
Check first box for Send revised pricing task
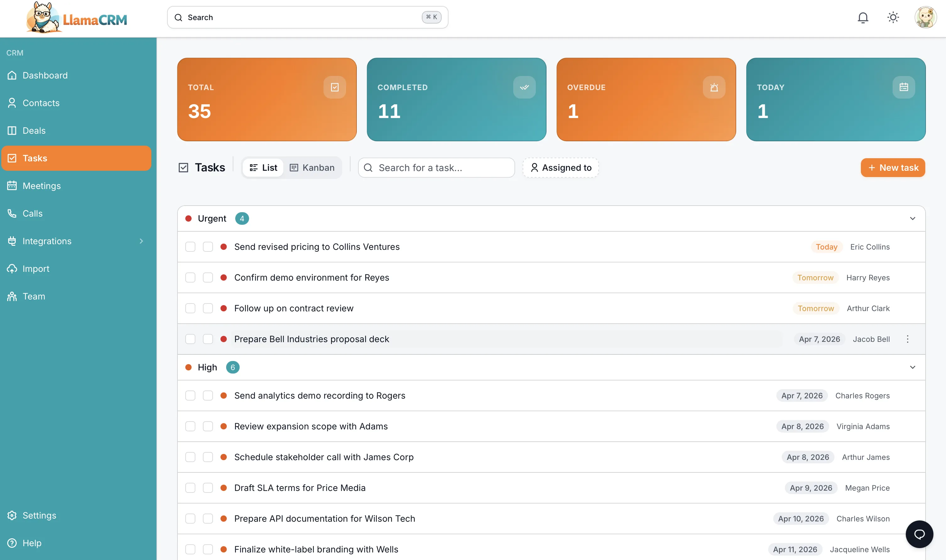pos(190,247)
